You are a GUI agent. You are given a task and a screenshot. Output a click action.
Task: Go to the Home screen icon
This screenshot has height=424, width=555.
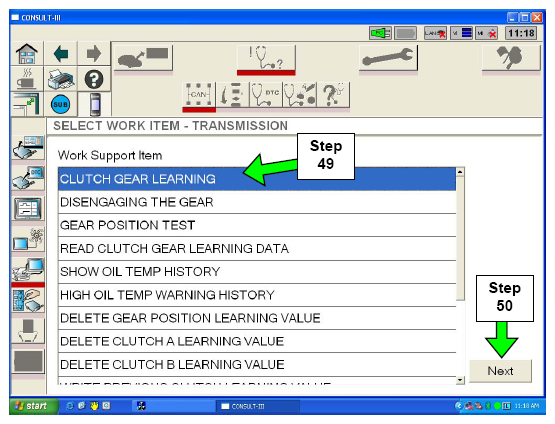point(27,53)
